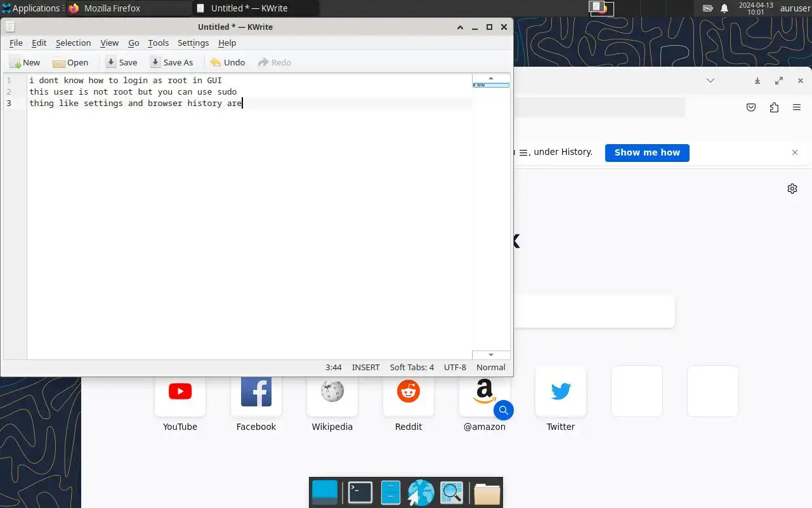Click line number 1 in the gutter
Screen dimensions: 812x508
point(9,81)
